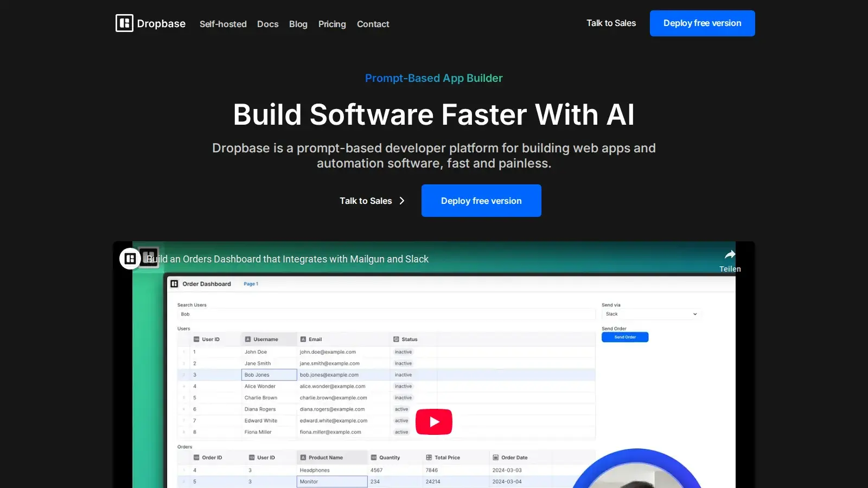868x488 pixels.
Task: Click the Dropbase logo icon in the navbar
Action: (x=125, y=23)
